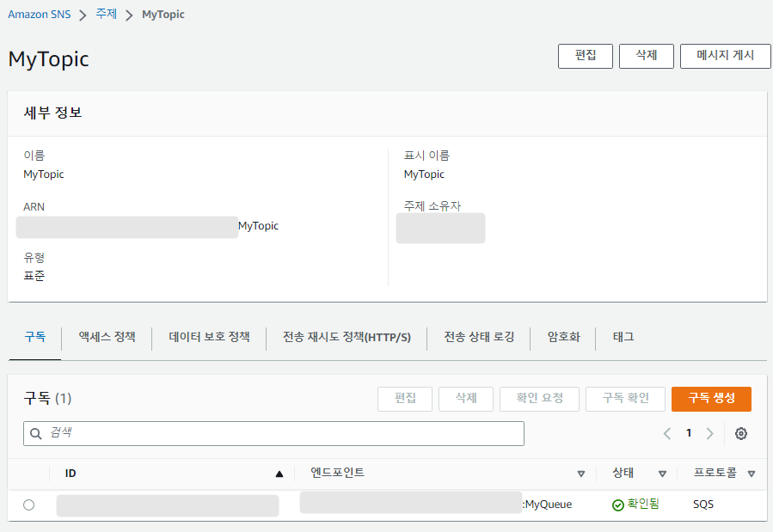The width and height of the screenshot is (773, 532).
Task: Click MyTopic value under 표시 이름
Action: pos(424,174)
